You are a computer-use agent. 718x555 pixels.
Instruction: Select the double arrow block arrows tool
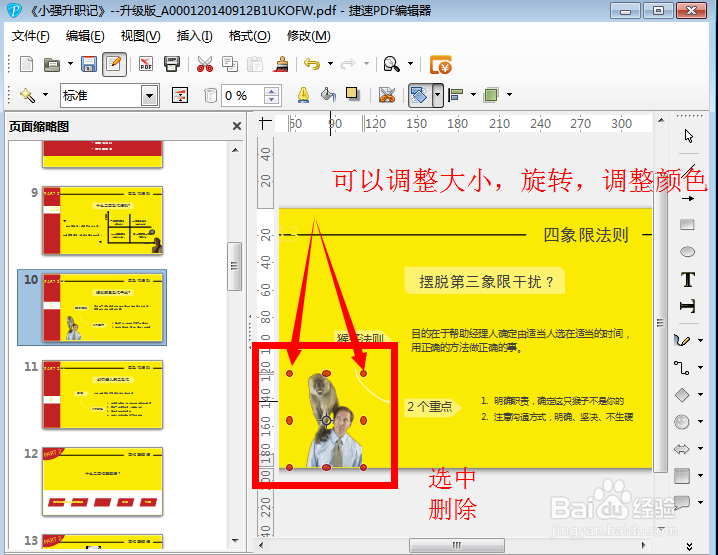pyautogui.click(x=682, y=449)
